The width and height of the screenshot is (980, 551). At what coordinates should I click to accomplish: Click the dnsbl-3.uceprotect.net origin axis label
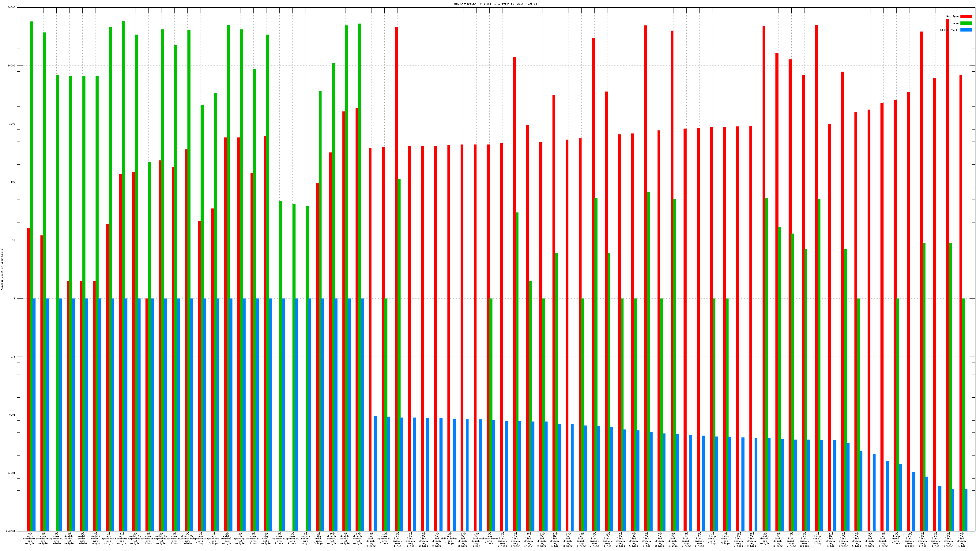pyautogui.click(x=161, y=538)
